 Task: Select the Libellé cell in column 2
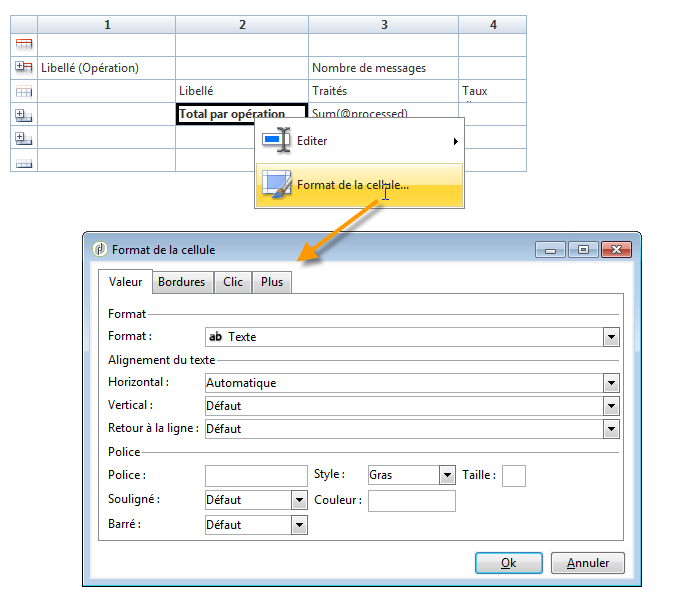(242, 91)
